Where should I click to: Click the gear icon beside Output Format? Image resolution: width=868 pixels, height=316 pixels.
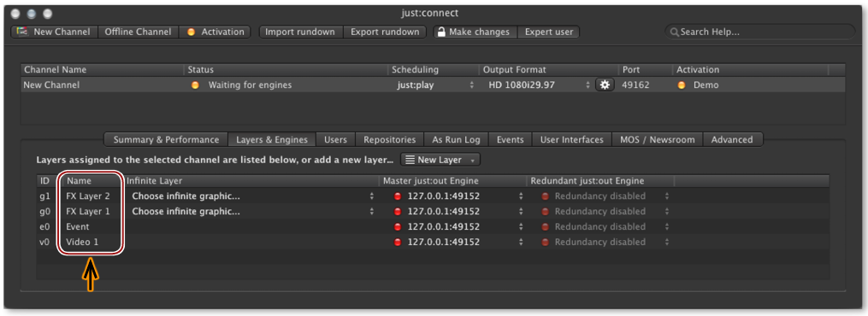(605, 85)
